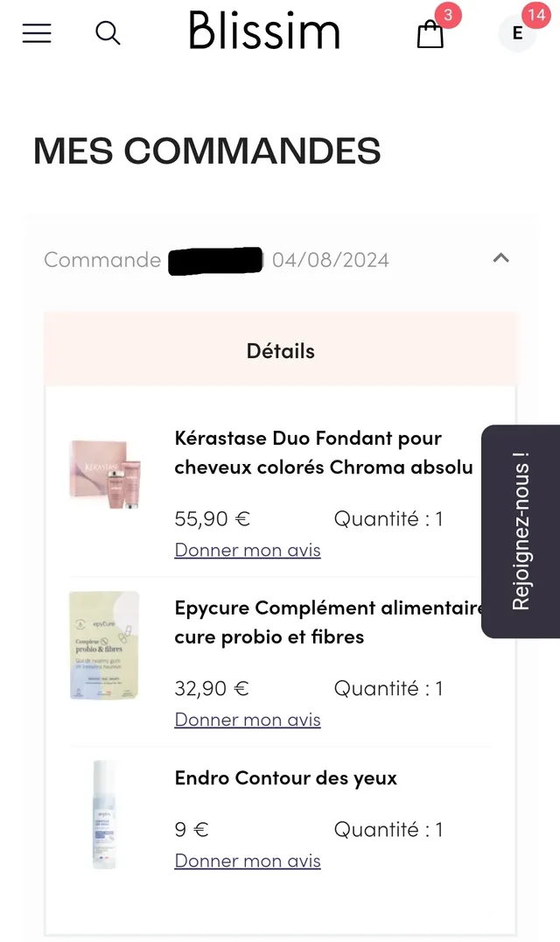Click Donner mon avis for Epycure probio
This screenshot has height=942, width=560.
(248, 719)
